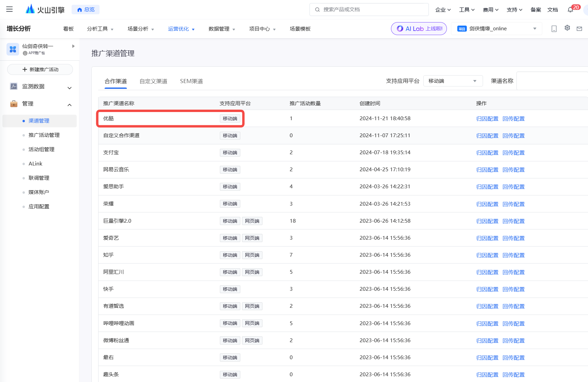Open the notification bell icon
Screen dimensions: 588x382
570,10
